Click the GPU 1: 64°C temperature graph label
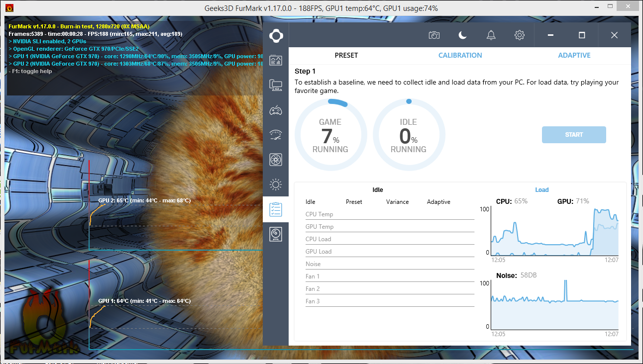The height and width of the screenshot is (364, 643). tap(144, 301)
